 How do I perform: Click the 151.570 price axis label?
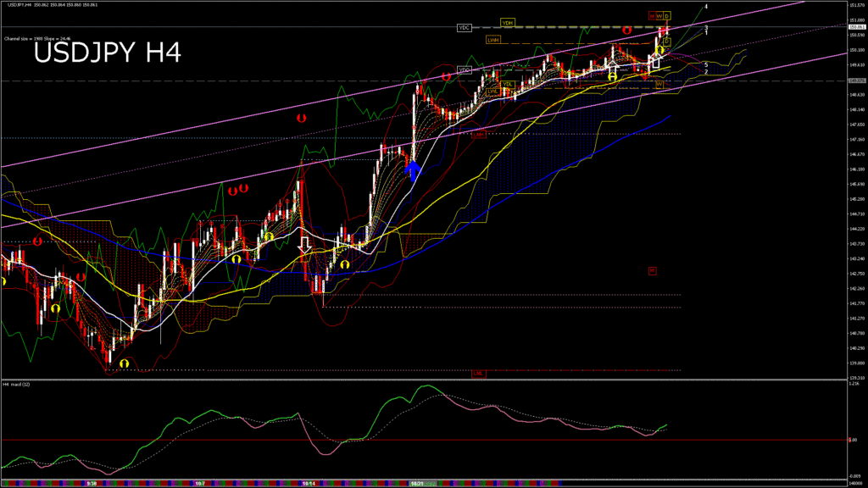856,5
